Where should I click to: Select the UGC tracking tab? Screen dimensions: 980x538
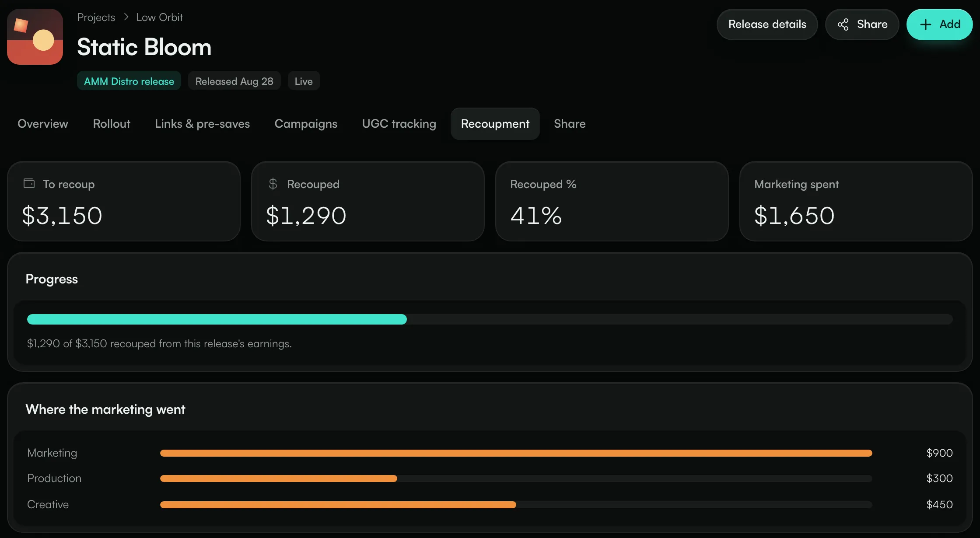(x=399, y=124)
